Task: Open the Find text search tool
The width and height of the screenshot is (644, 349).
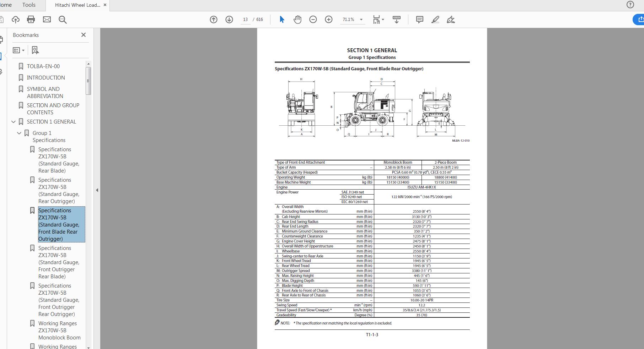Action: click(63, 20)
